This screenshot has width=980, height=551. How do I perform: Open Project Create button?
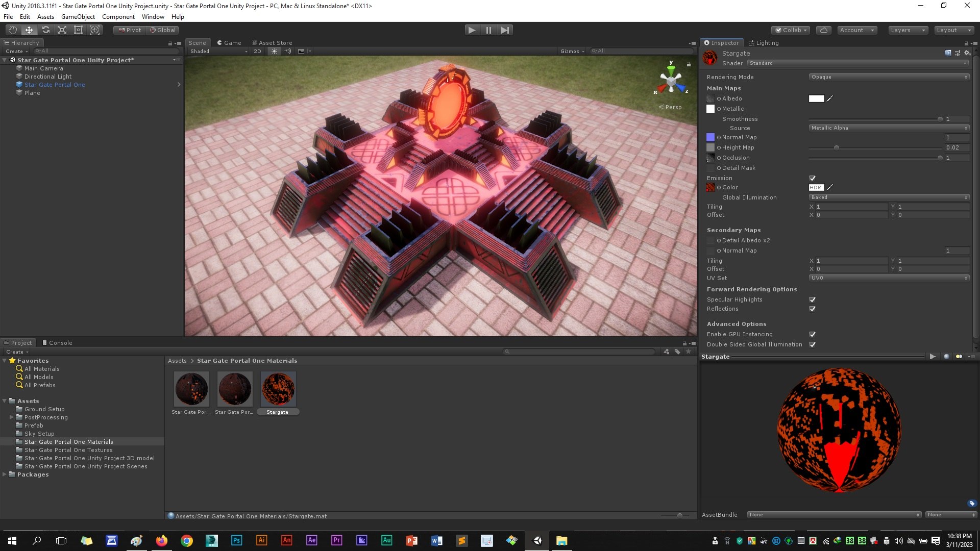pyautogui.click(x=17, y=352)
